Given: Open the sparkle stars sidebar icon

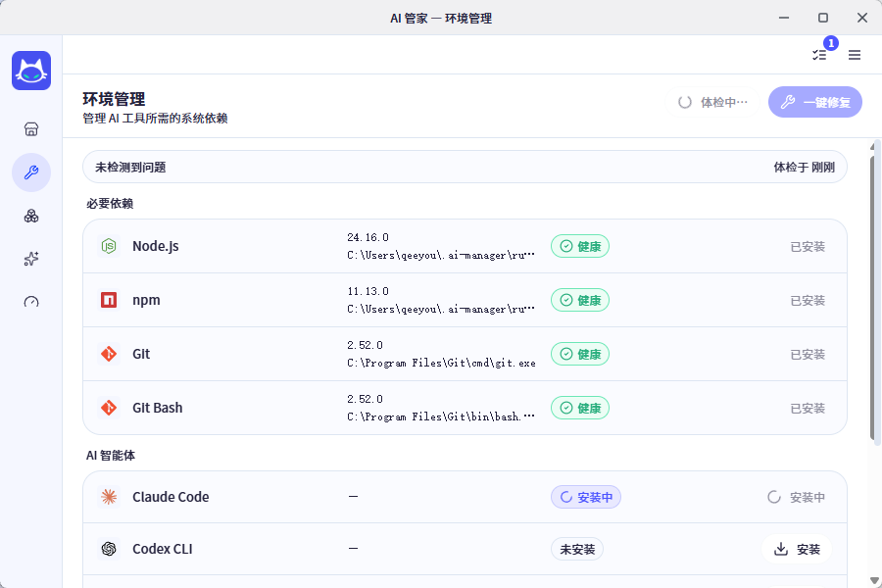Looking at the screenshot, I should (31, 259).
